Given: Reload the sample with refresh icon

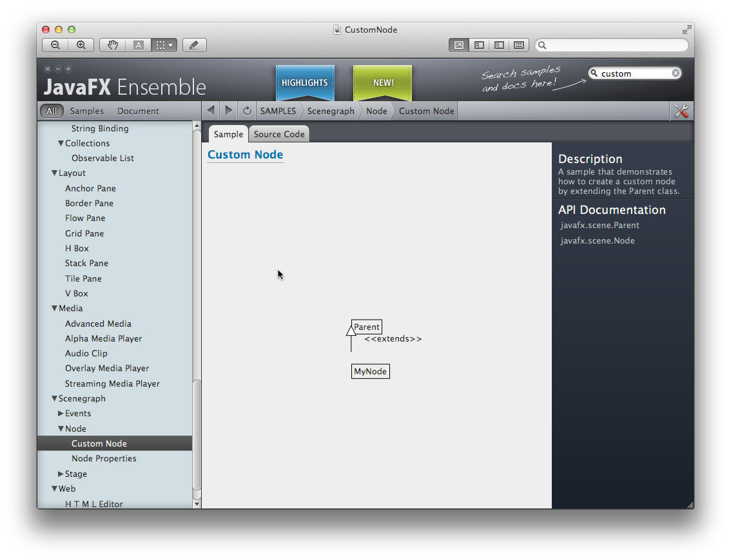Looking at the screenshot, I should coord(247,111).
